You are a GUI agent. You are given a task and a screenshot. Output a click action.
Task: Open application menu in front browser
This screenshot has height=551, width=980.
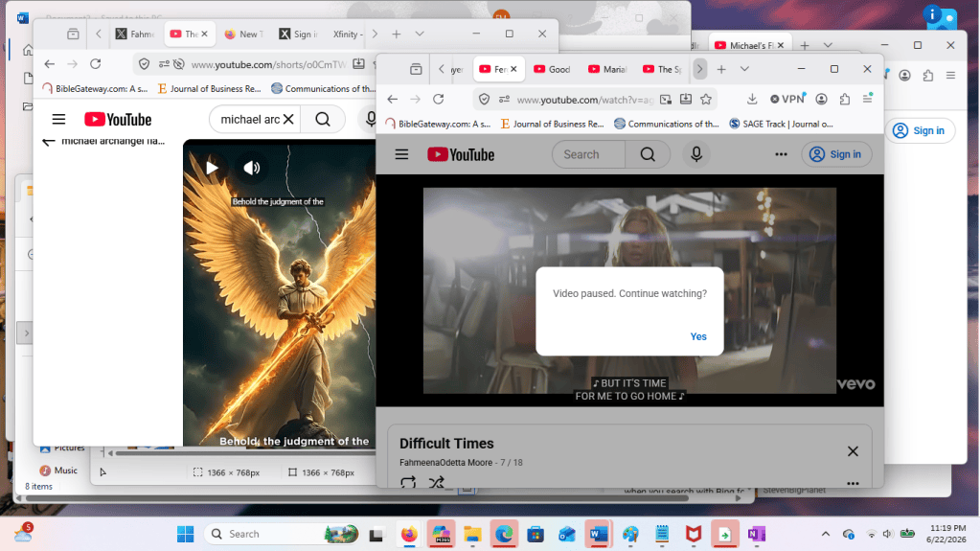(x=868, y=100)
